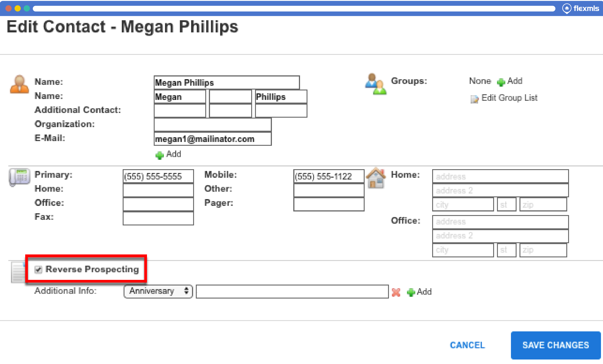Click the Organization input field

click(x=212, y=125)
